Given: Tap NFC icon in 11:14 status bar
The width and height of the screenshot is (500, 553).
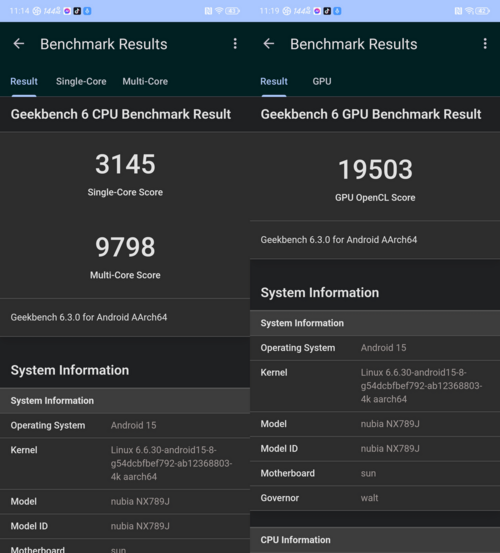Looking at the screenshot, I should pyautogui.click(x=208, y=11).
